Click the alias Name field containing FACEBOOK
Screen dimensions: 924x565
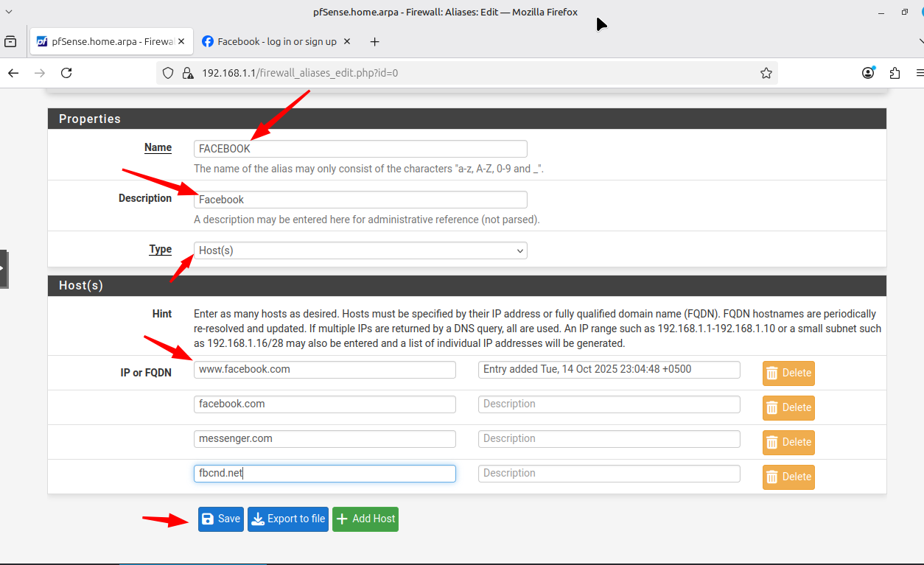click(360, 149)
